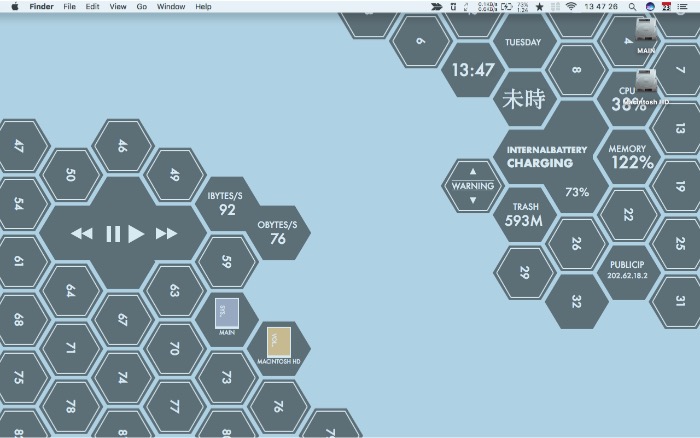The image size is (700, 438).
Task: Click hexagon number 13
Action: 679,128
